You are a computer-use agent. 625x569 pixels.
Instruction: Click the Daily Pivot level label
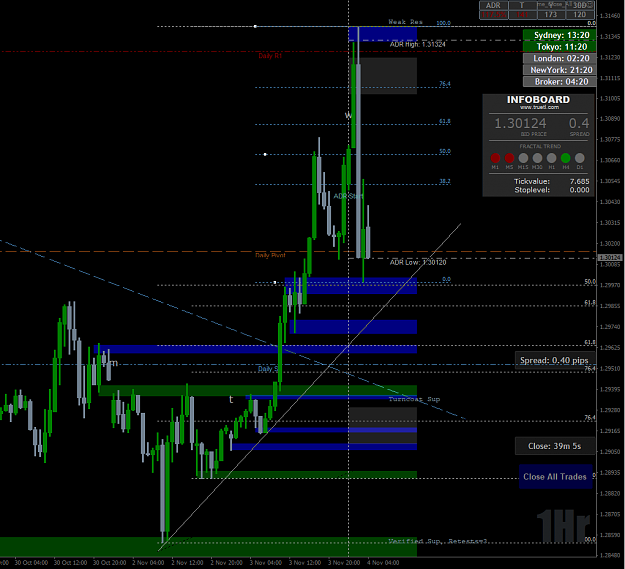tap(270, 255)
